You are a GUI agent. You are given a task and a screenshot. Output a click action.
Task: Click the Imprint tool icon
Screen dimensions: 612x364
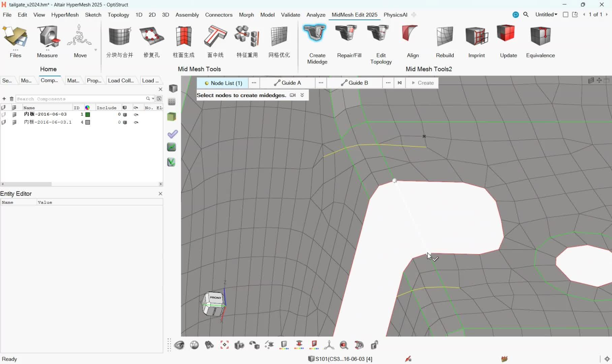pos(476,36)
